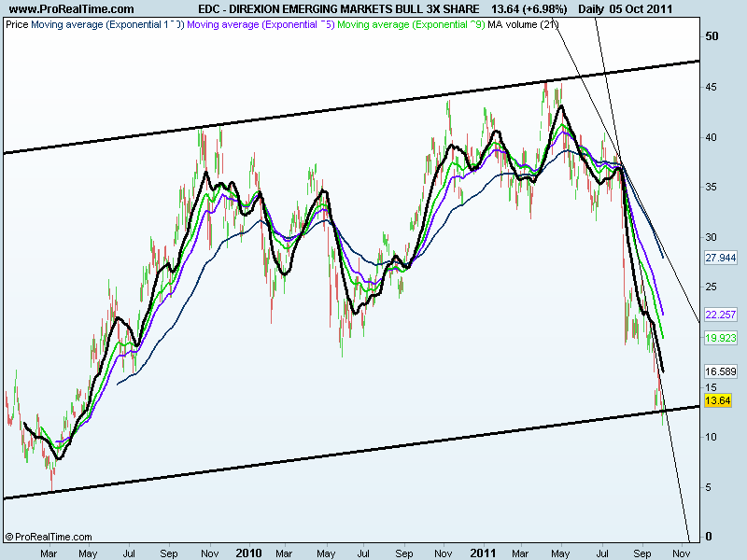Click the 13.64 (+6.98%) price quote
Screen dimensions: 747x560
point(529,9)
